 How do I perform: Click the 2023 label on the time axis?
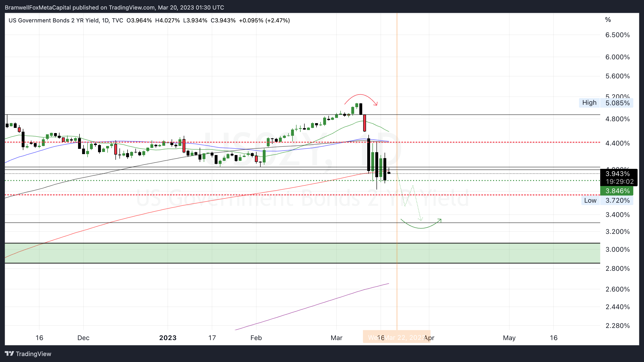168,338
